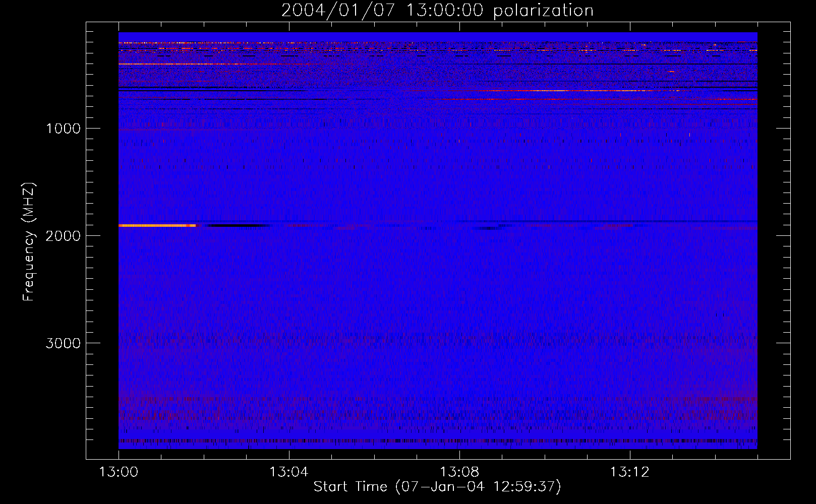Click the 3000 frequency tick label
The image size is (816, 504).
63,343
